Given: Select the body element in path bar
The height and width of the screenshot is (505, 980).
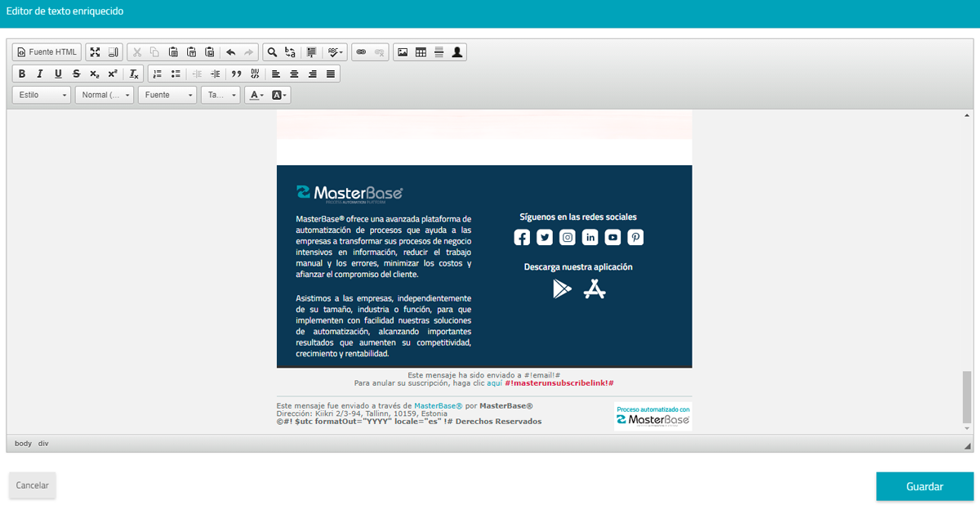Looking at the screenshot, I should tap(23, 443).
